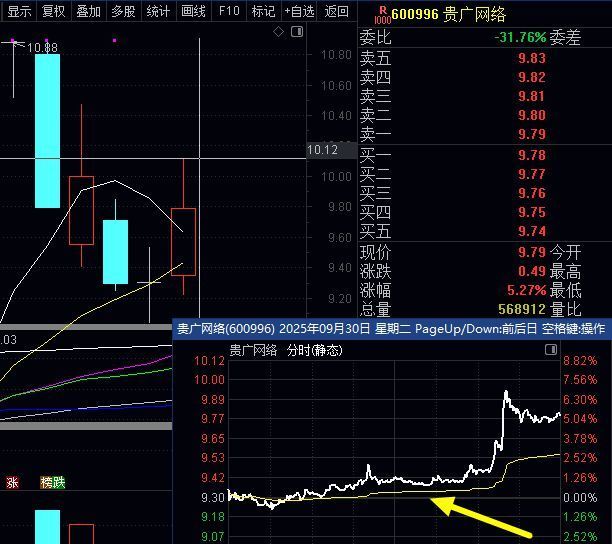This screenshot has width=612, height=544.
Task: Open the 统计 statistics menu
Action: (158, 11)
